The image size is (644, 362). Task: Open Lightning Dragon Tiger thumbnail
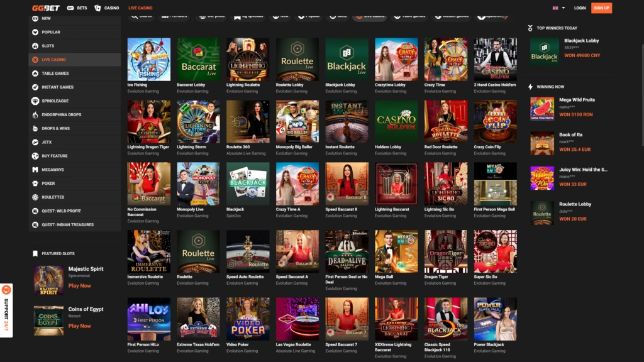point(148,121)
